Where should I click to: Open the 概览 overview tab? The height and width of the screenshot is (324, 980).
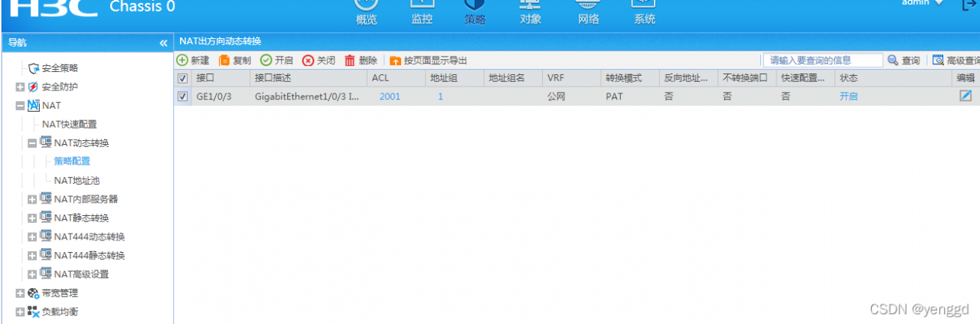[367, 13]
